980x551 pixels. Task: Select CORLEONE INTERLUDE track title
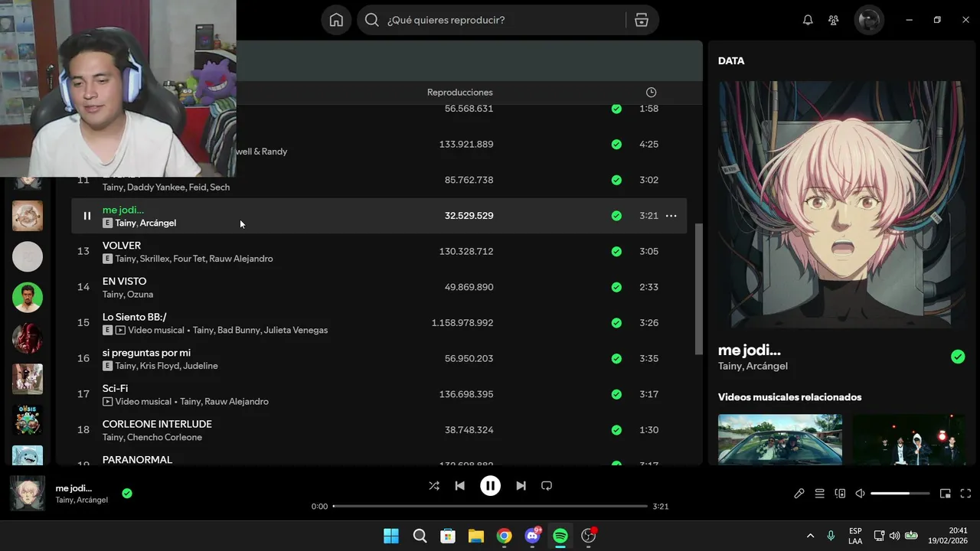pos(157,424)
